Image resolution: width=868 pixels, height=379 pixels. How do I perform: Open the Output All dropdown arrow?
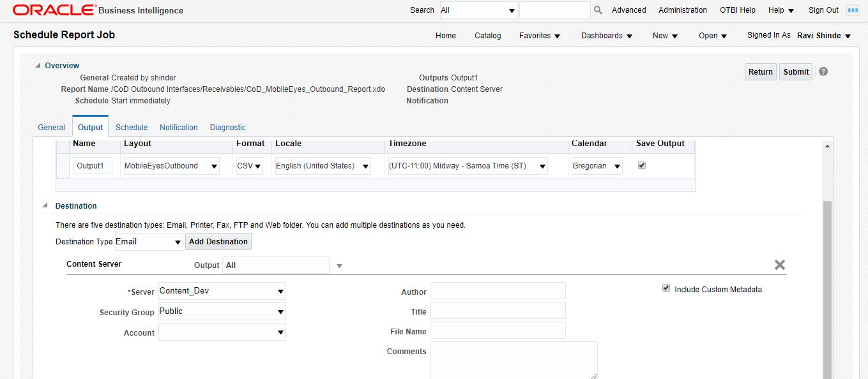tap(339, 265)
